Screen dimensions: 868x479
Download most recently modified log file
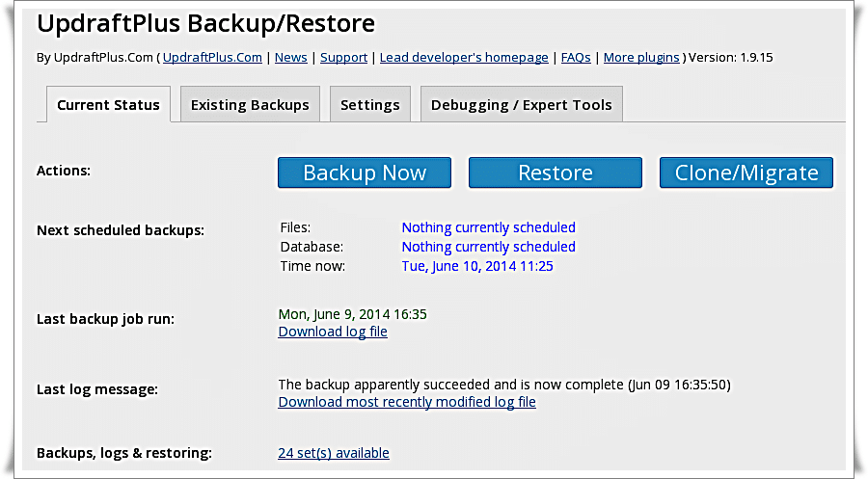click(407, 402)
